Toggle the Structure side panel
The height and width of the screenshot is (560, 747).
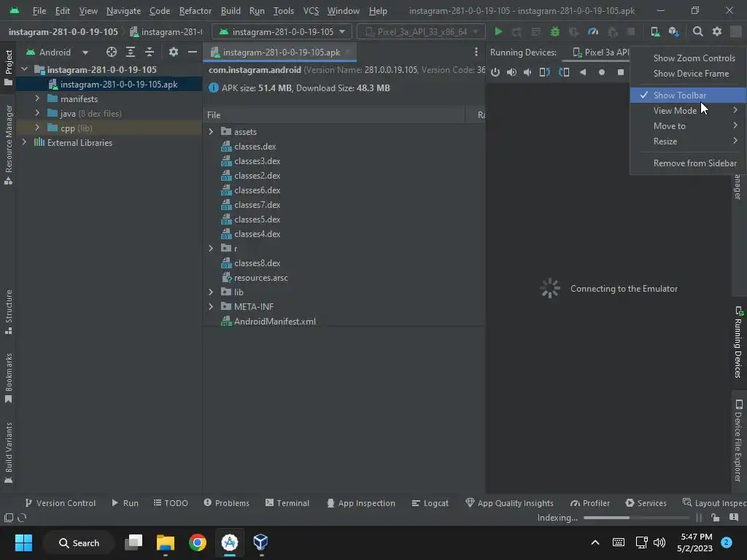8,312
